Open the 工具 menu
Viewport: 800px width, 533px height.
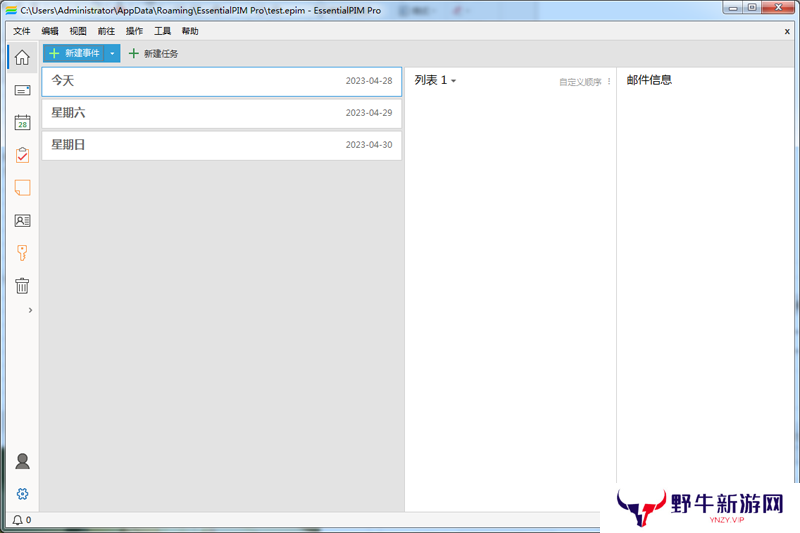point(162,31)
